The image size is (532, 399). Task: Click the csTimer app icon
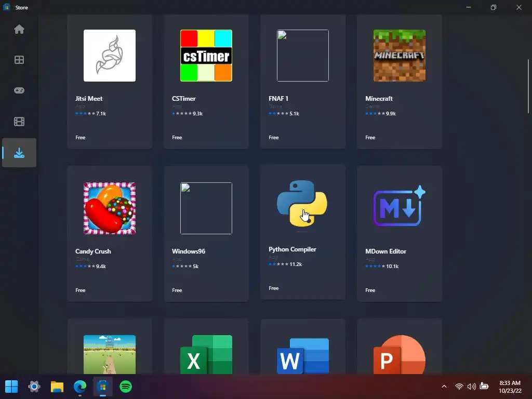(x=206, y=56)
